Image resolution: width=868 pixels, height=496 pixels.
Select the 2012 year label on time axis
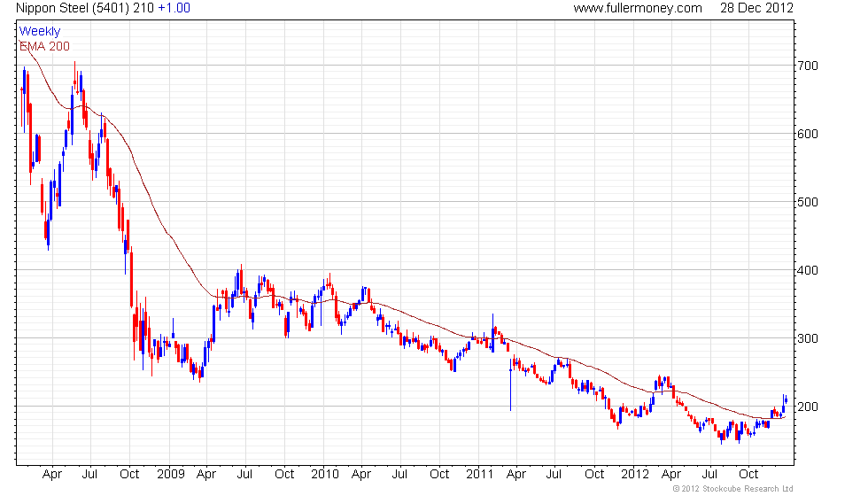point(635,475)
